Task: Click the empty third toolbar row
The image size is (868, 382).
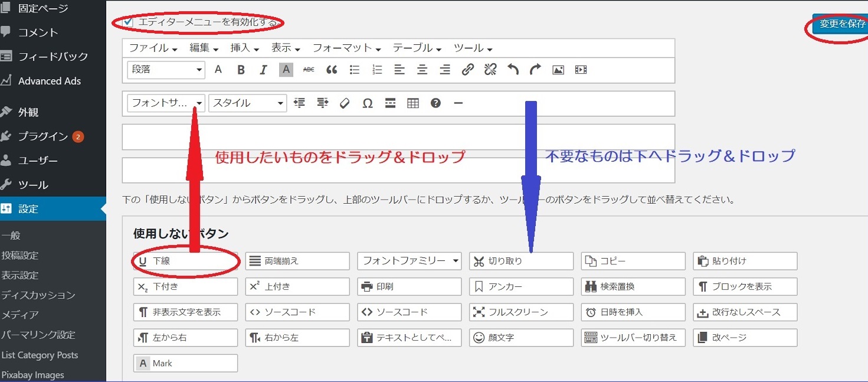Action: [x=398, y=136]
